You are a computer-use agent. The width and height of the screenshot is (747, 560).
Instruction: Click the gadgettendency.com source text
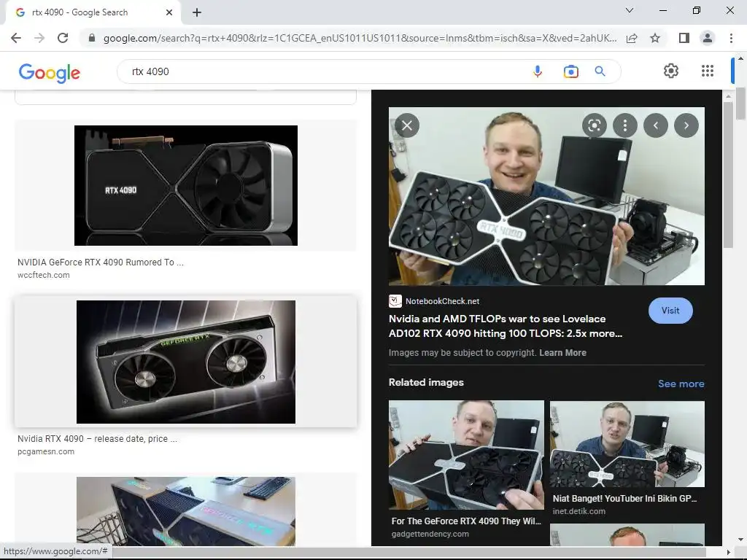[430, 534]
